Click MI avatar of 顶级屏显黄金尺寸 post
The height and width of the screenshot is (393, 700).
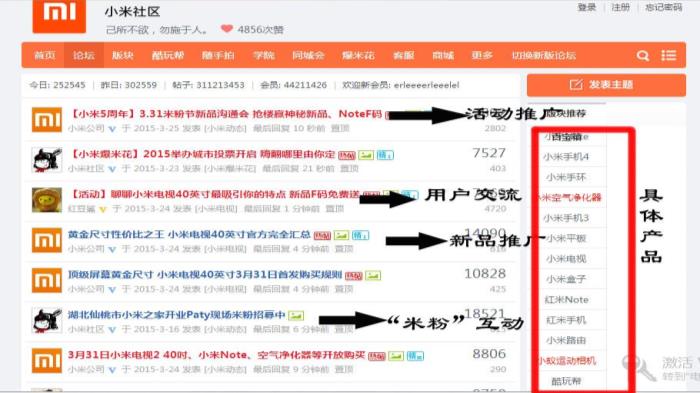click(47, 280)
